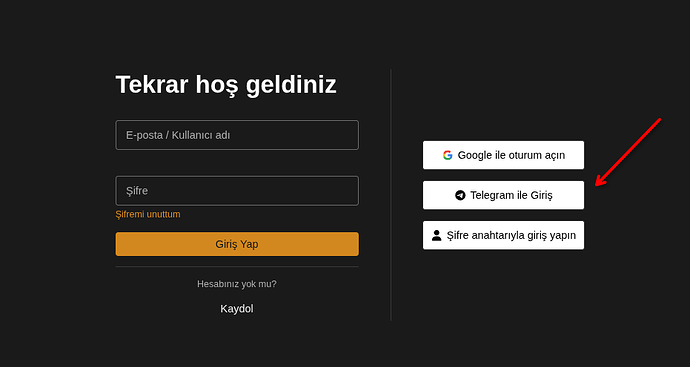Choose Telegram ile Giriş login option
This screenshot has width=690, height=367.
point(503,195)
